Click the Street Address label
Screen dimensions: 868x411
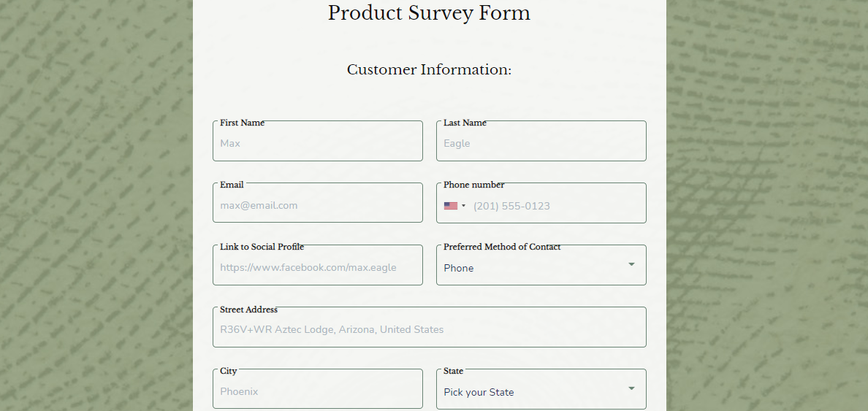pyautogui.click(x=248, y=310)
